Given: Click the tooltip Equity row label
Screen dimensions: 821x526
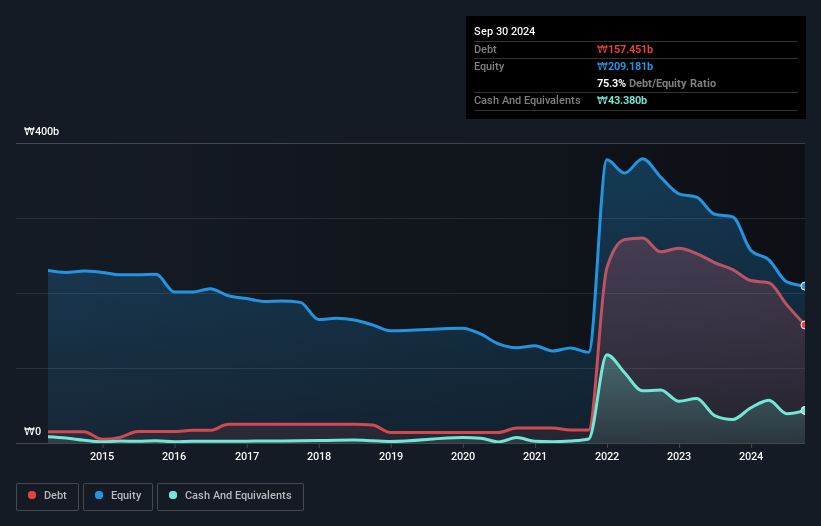Looking at the screenshot, I should (489, 66).
